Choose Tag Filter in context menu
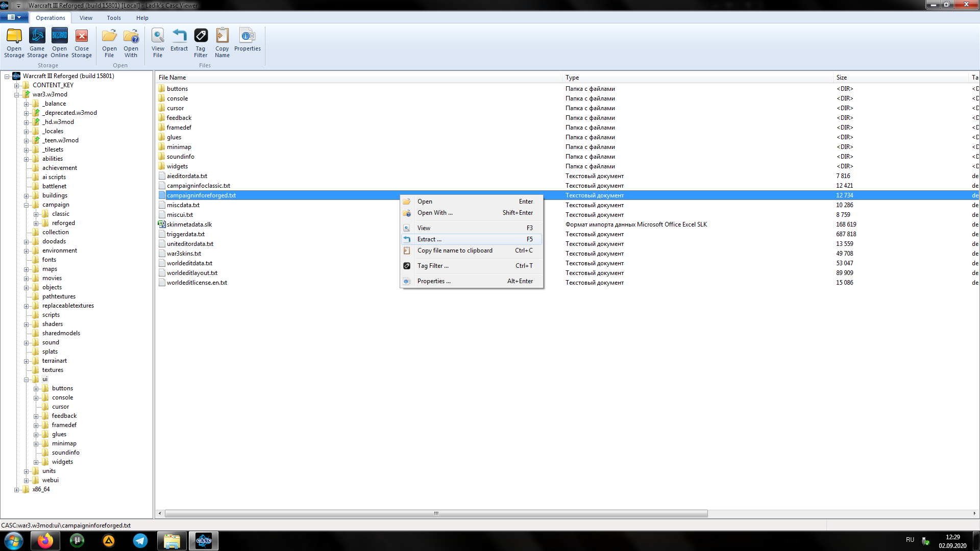980x551 pixels. point(472,266)
